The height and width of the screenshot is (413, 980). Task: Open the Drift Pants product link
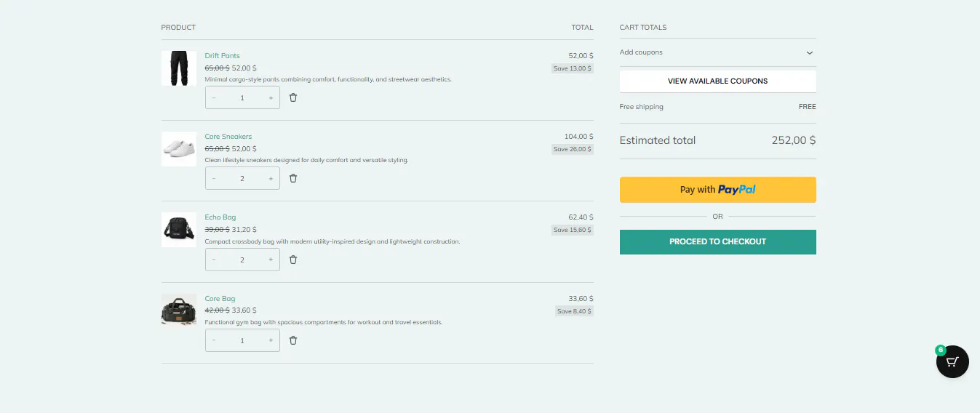tap(222, 56)
